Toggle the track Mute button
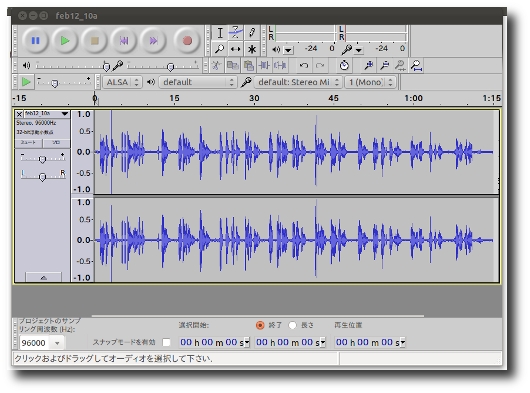Screen dimensions: 530x393 click(x=29, y=143)
